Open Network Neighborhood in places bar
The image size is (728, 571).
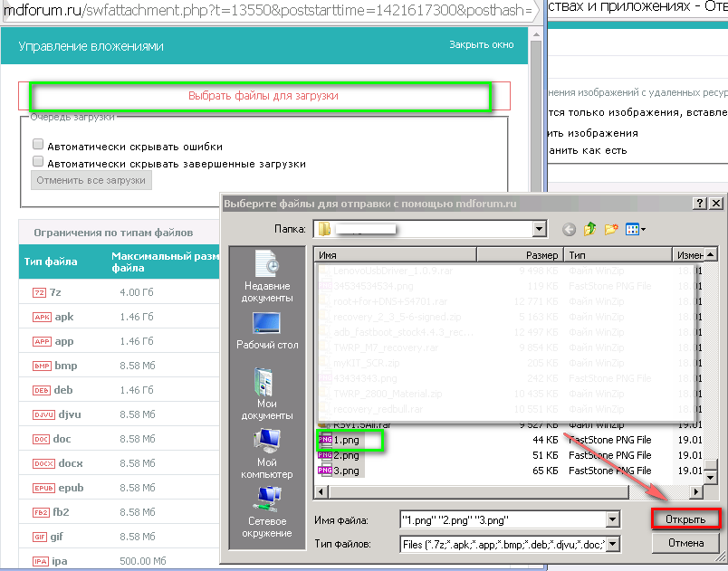coord(266,510)
